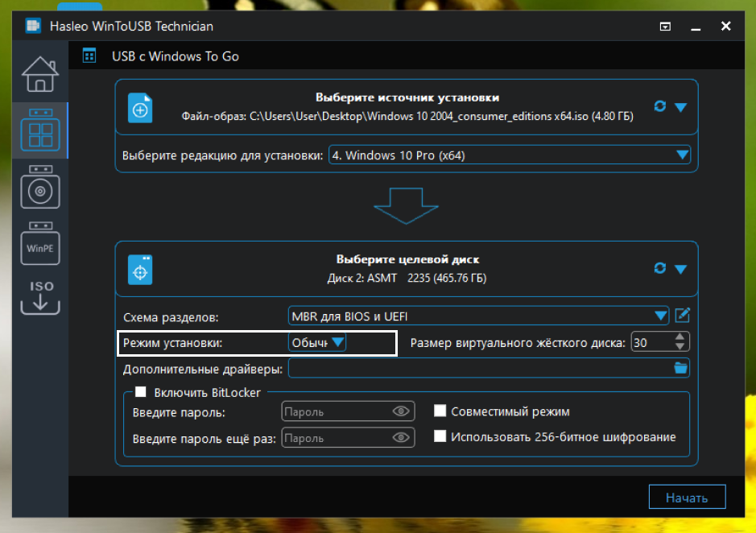This screenshot has height=533, width=756.
Task: Click Диск 2: ASMT 2235 text
Action: pyautogui.click(x=407, y=279)
